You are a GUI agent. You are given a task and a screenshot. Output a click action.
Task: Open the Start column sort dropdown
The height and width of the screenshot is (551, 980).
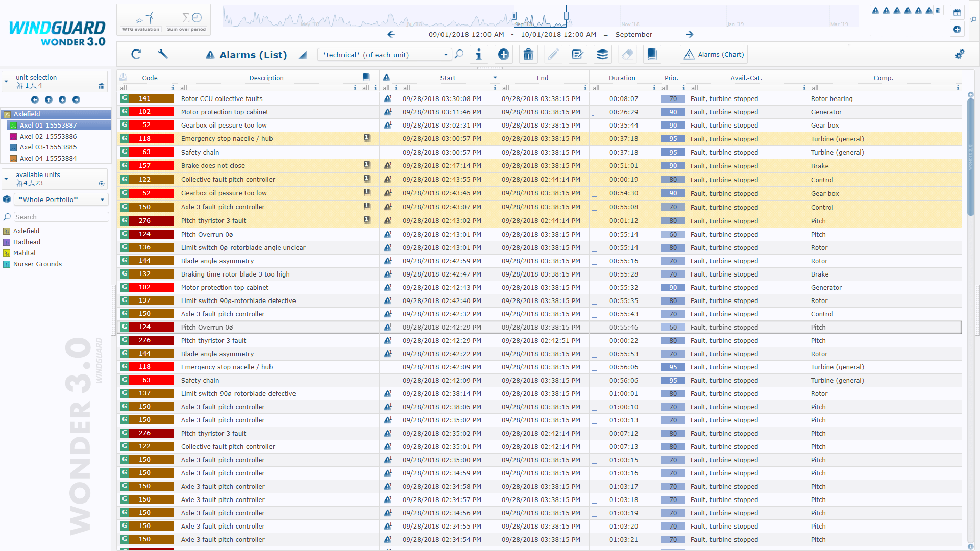tap(494, 77)
